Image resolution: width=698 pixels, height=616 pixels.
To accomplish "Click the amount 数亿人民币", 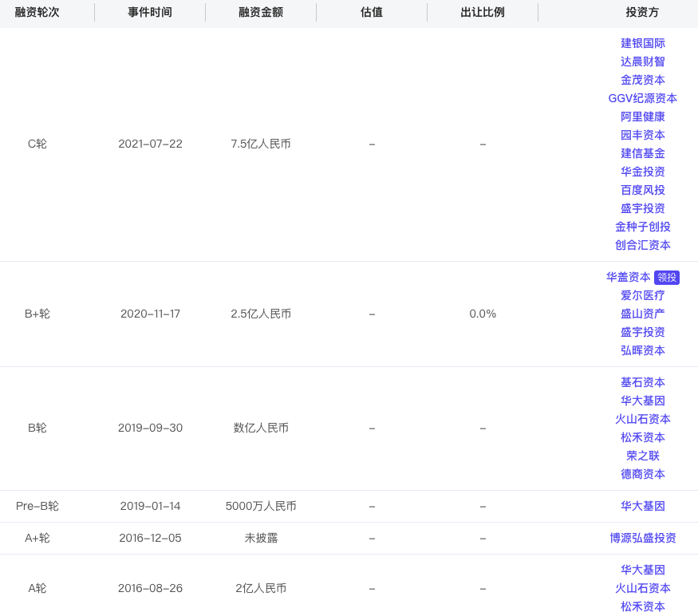I will pyautogui.click(x=261, y=428).
